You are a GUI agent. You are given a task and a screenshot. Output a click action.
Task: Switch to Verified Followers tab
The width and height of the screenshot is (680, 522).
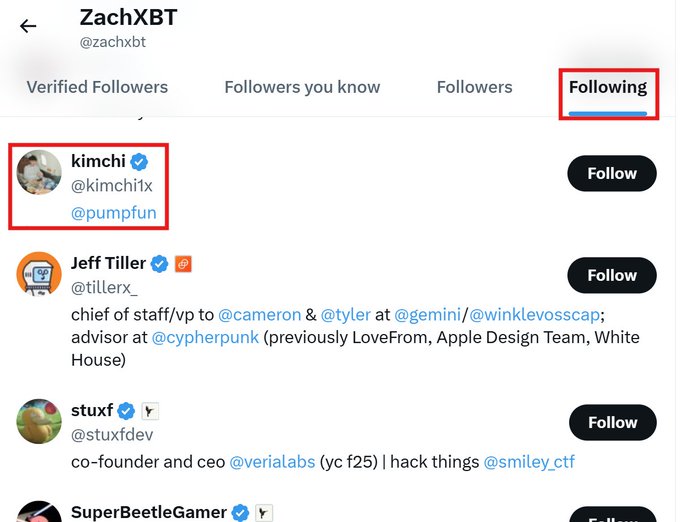[97, 87]
